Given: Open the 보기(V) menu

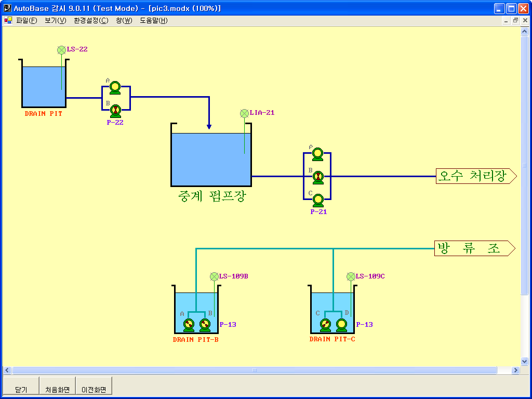Looking at the screenshot, I should tap(55, 21).
